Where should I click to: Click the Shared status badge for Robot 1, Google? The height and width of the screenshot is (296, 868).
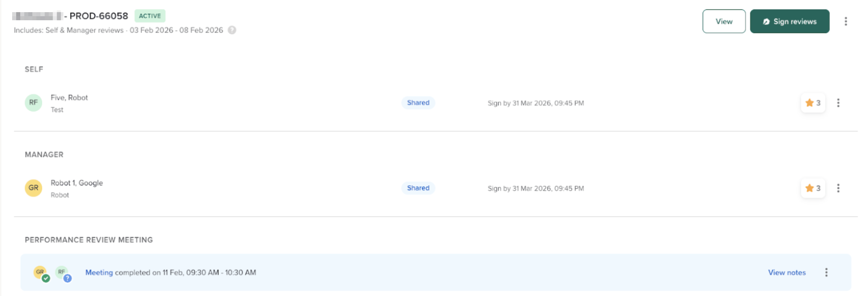[x=418, y=188]
